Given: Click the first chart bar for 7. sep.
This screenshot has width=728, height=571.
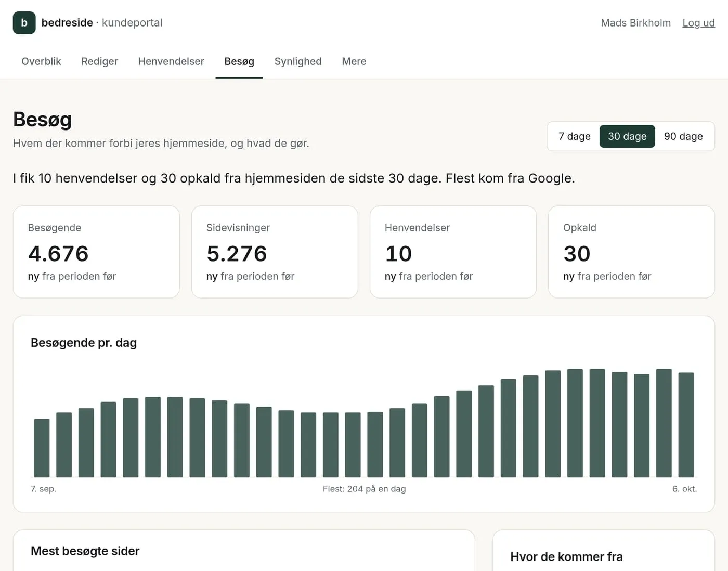Looking at the screenshot, I should pos(42,448).
